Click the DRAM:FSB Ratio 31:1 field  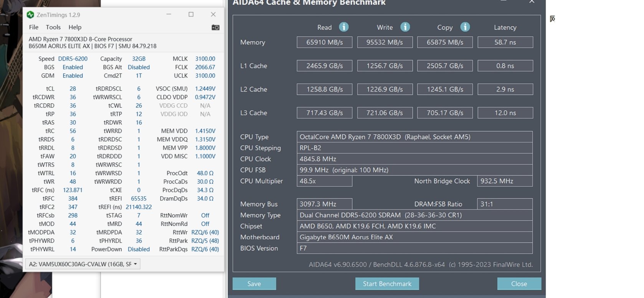click(505, 204)
